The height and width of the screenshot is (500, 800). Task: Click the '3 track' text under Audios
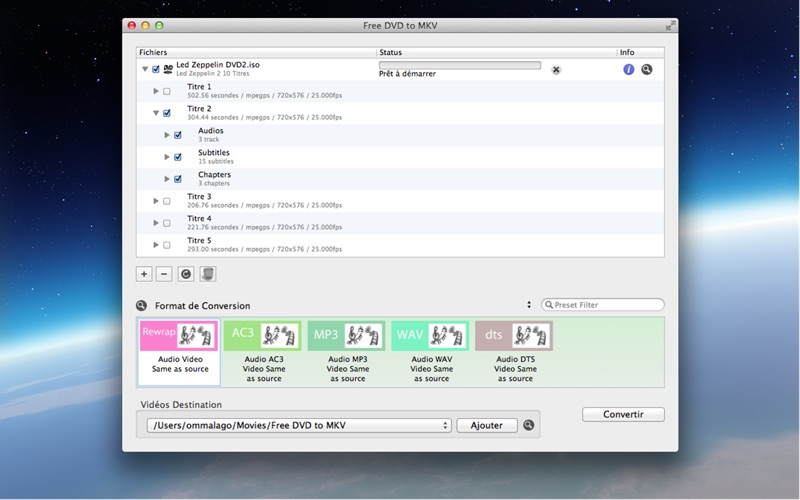coord(208,139)
